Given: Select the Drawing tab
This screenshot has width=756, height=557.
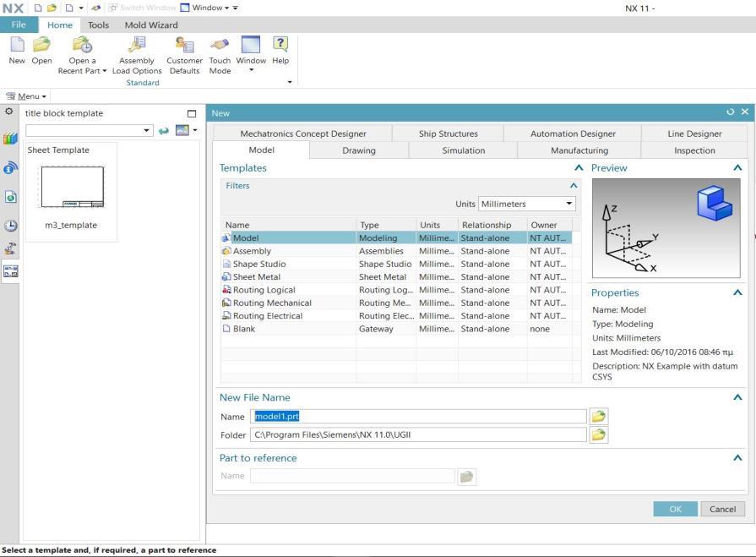Looking at the screenshot, I should pyautogui.click(x=359, y=150).
